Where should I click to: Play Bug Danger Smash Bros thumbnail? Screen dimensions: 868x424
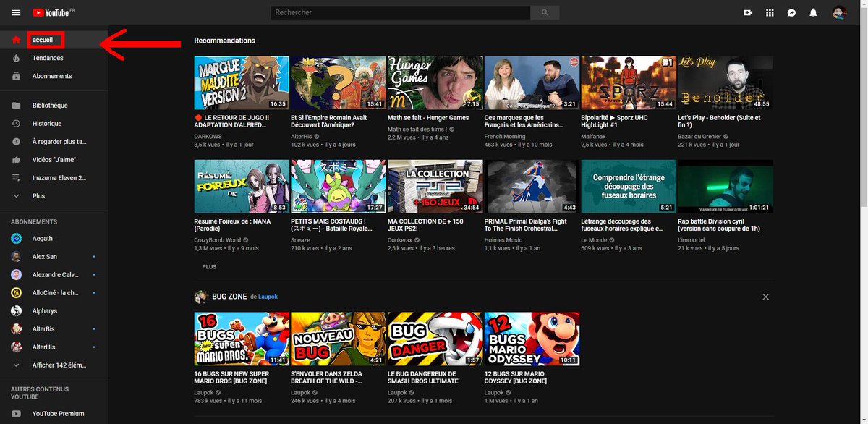(435, 339)
